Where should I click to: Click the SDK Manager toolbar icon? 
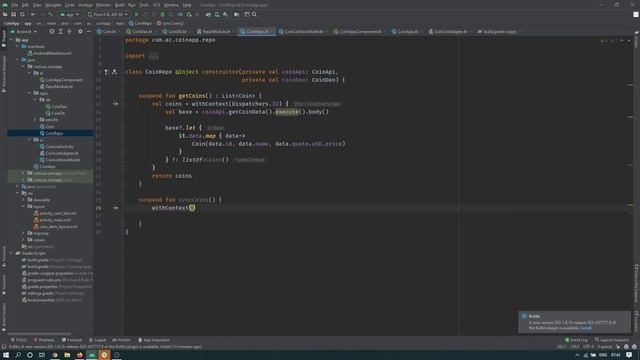pos(225,14)
